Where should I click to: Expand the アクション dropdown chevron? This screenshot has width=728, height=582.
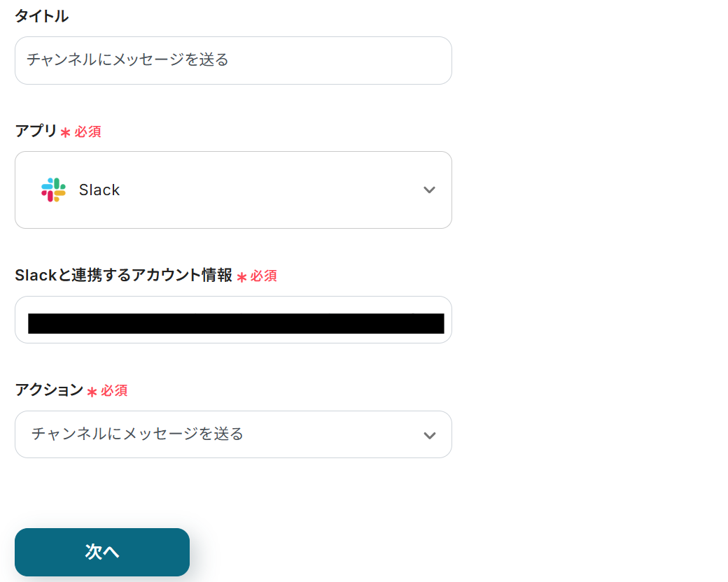click(429, 435)
